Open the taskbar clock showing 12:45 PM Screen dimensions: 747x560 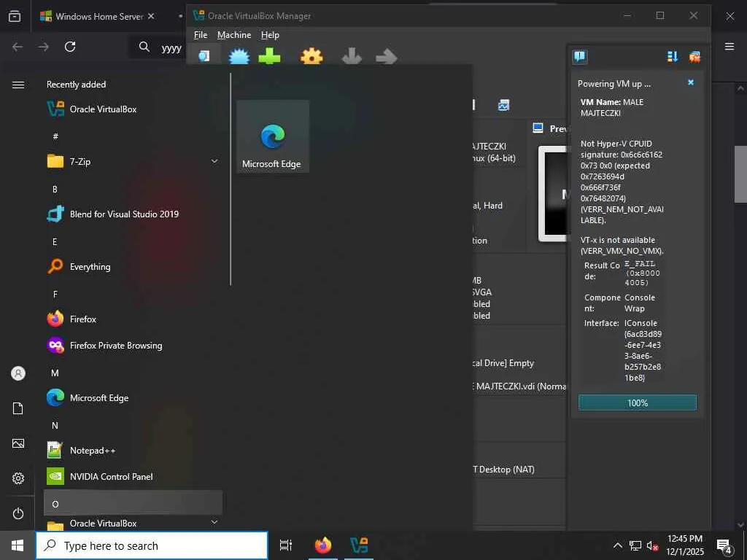pos(684,545)
